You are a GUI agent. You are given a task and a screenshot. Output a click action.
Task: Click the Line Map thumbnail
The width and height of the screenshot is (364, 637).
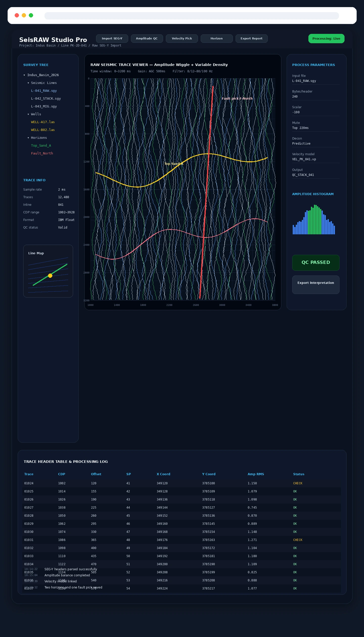point(48,271)
